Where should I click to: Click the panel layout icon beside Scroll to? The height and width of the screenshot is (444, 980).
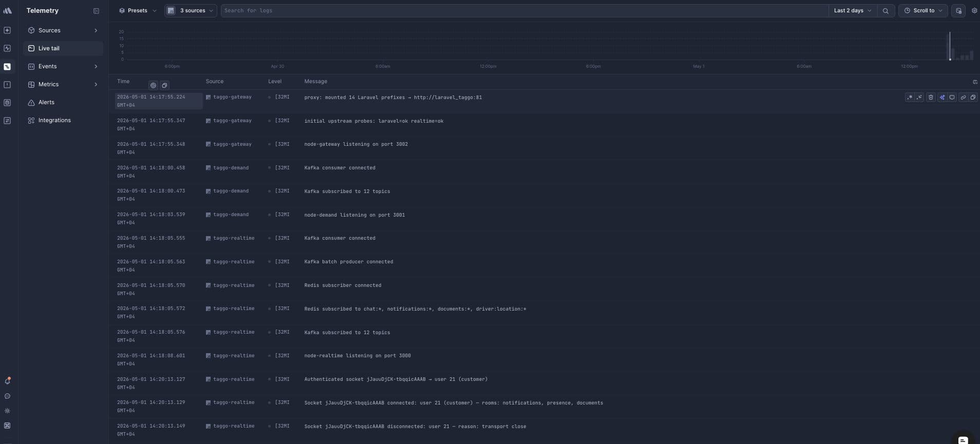(x=958, y=10)
